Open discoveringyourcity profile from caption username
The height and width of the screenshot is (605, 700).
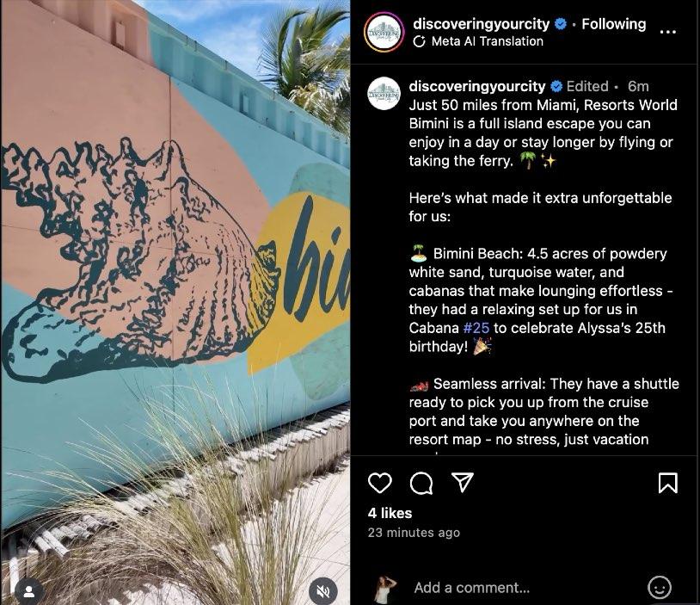tap(477, 86)
